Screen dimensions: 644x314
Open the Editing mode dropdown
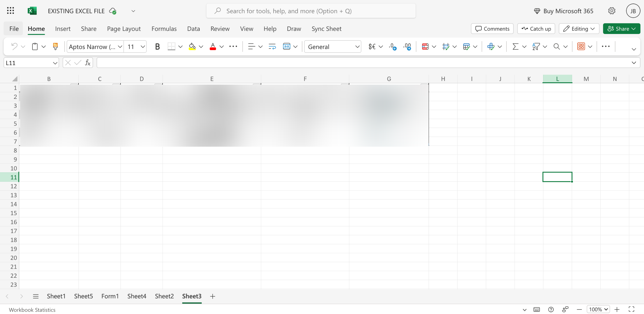click(579, 29)
